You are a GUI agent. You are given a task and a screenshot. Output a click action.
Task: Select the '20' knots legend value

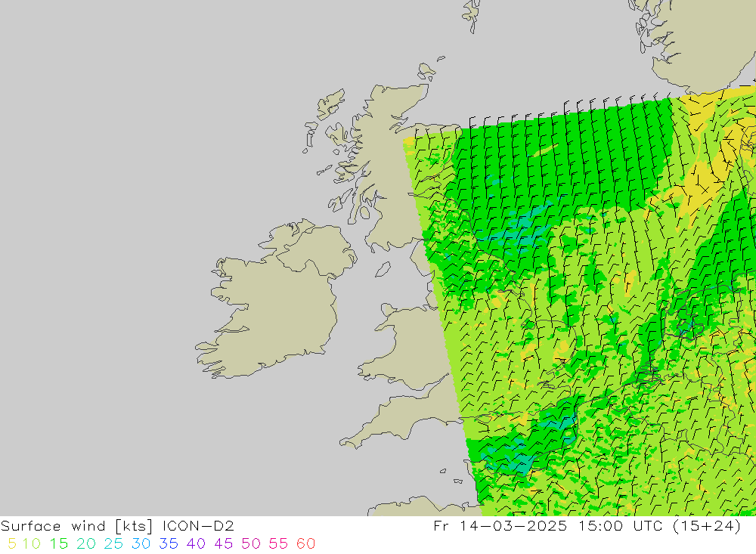(x=86, y=543)
